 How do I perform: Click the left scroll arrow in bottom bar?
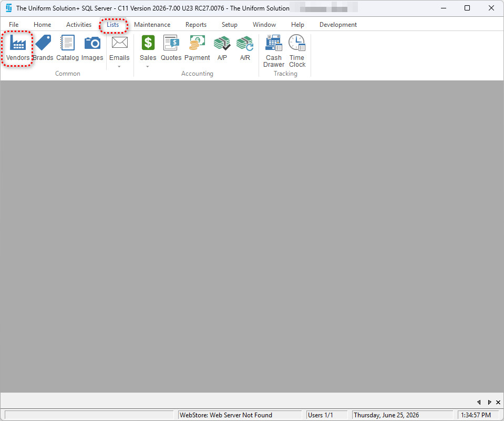(479, 403)
